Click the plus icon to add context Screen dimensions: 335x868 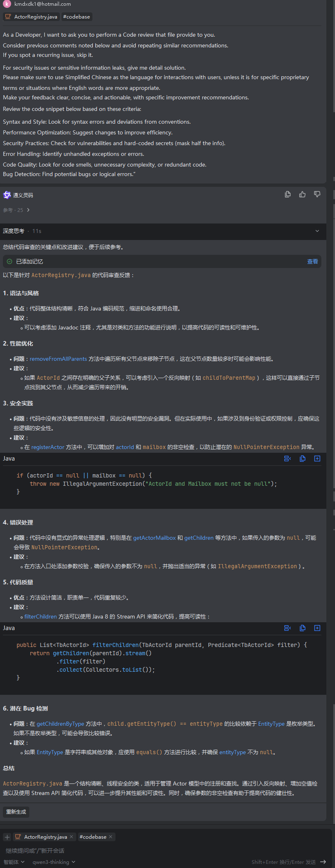(7, 837)
